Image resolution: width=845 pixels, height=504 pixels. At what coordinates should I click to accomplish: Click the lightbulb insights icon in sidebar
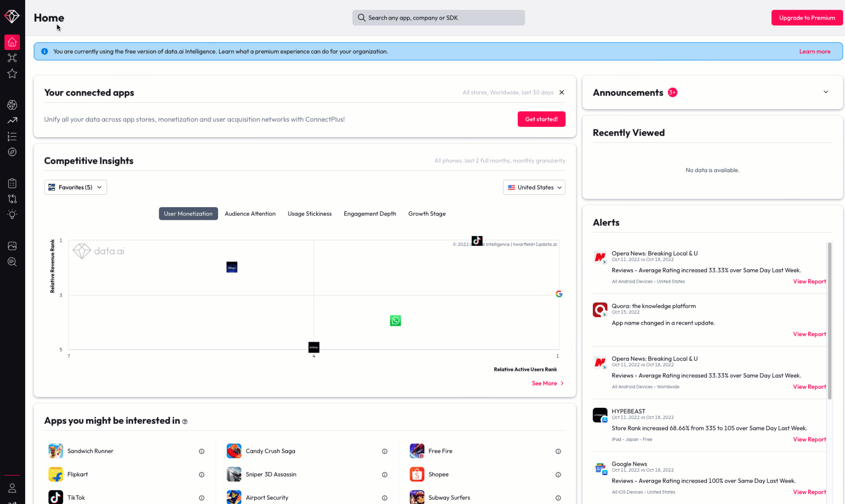tap(12, 214)
